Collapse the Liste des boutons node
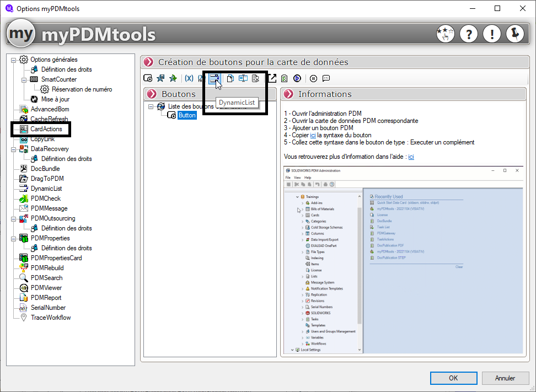The image size is (536, 392). (152, 106)
